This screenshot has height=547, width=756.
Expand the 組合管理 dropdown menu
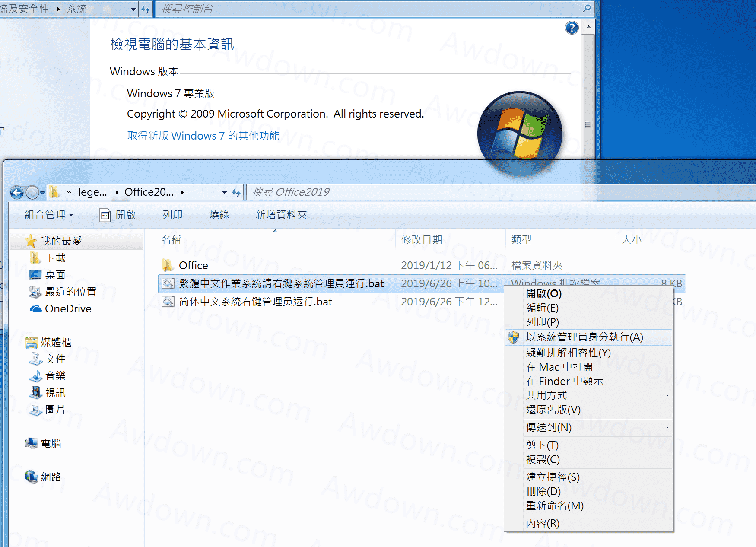(x=48, y=215)
